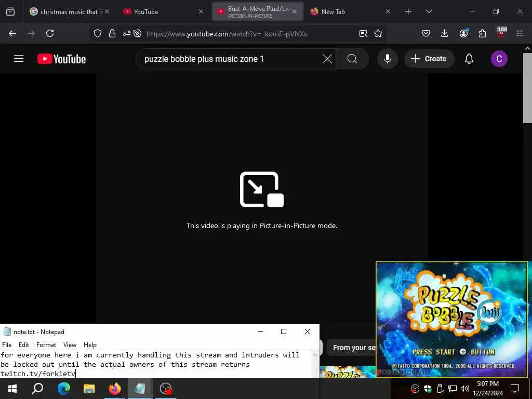
Task: Click the YouTube page vertical scrollbar
Action: pyautogui.click(x=527, y=88)
